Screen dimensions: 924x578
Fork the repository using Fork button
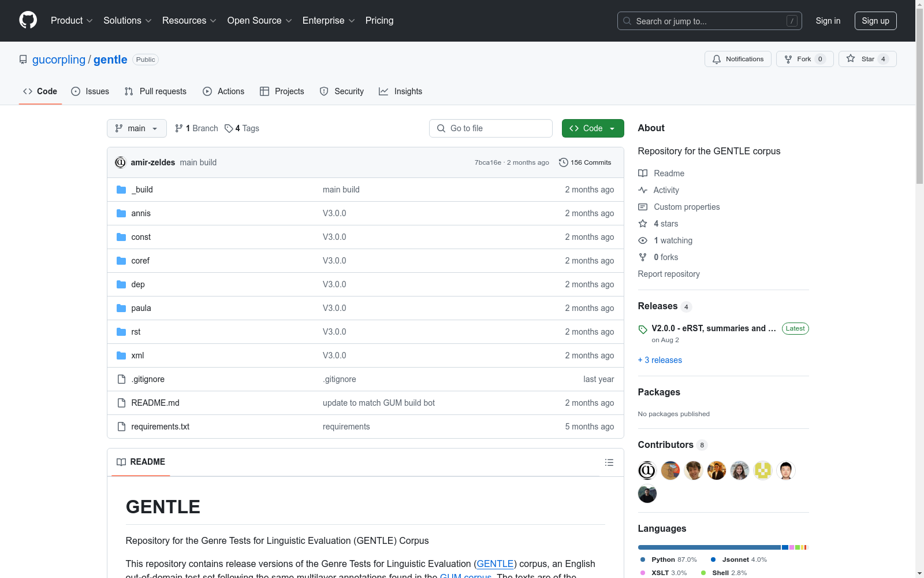[805, 59]
